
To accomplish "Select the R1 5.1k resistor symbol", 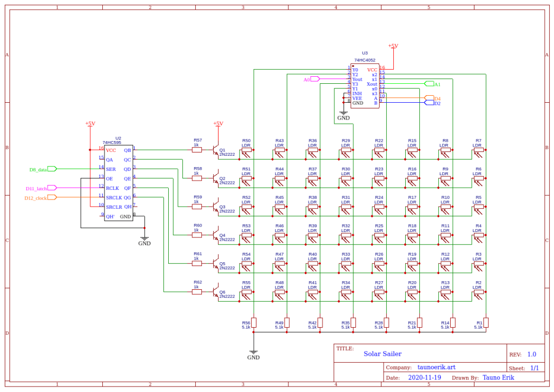I will pos(486,323).
